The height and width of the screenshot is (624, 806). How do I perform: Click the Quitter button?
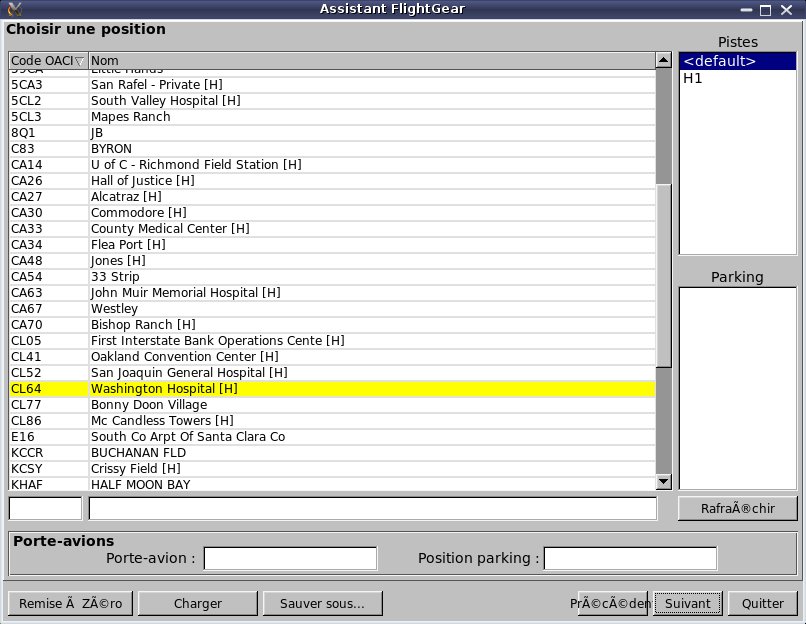tap(763, 603)
